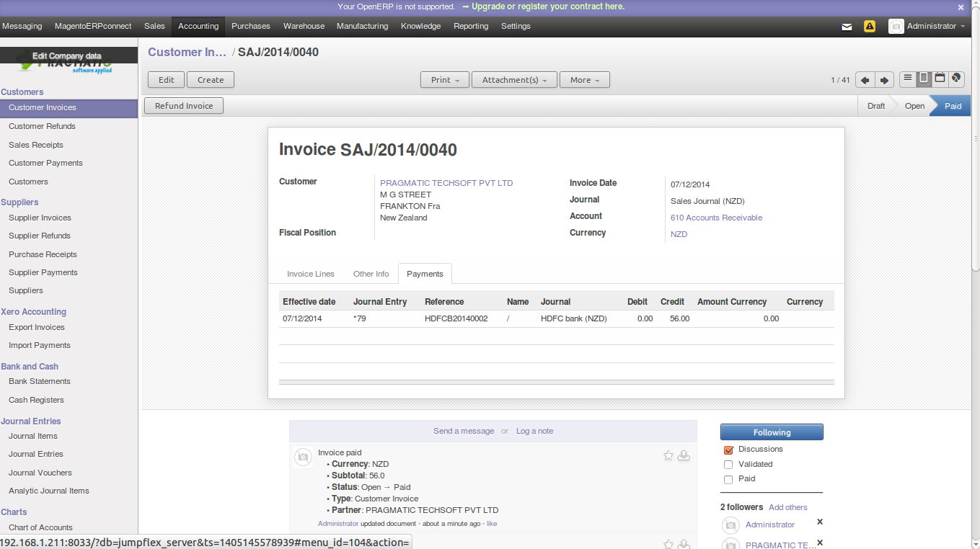The image size is (980, 549).
Task: Open the Reporting menu
Action: coord(471,26)
